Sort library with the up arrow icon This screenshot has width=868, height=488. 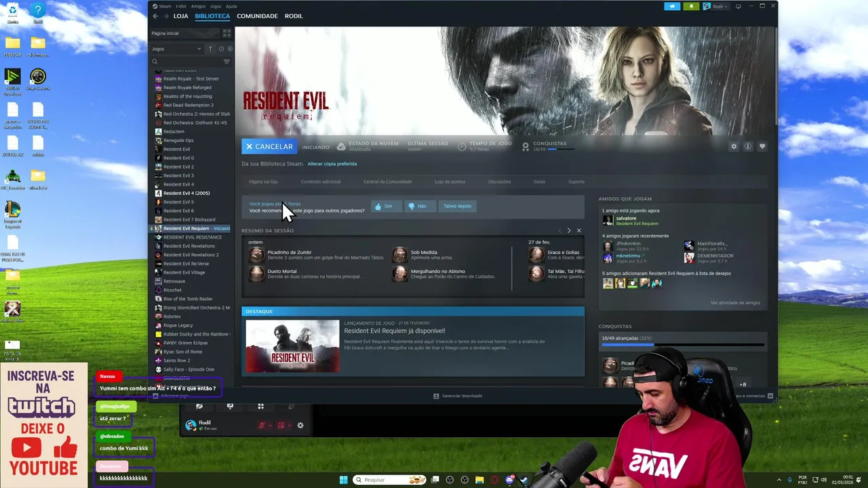tap(210, 49)
